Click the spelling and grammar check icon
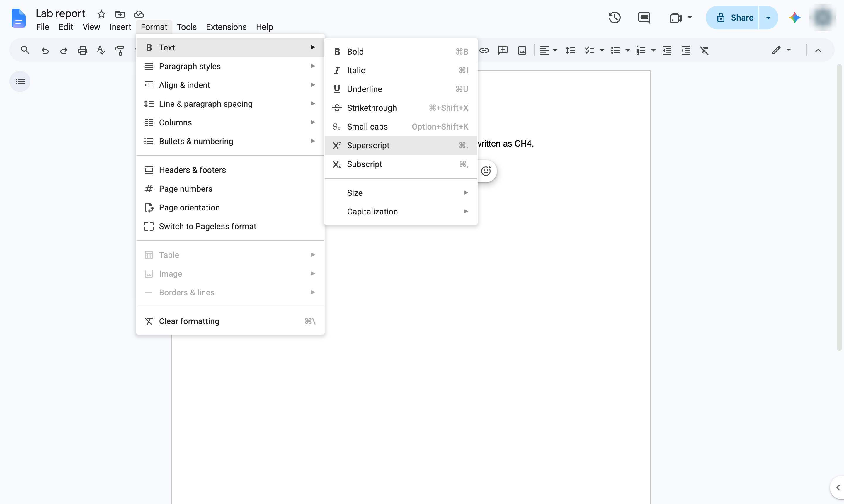The image size is (844, 504). click(x=101, y=51)
